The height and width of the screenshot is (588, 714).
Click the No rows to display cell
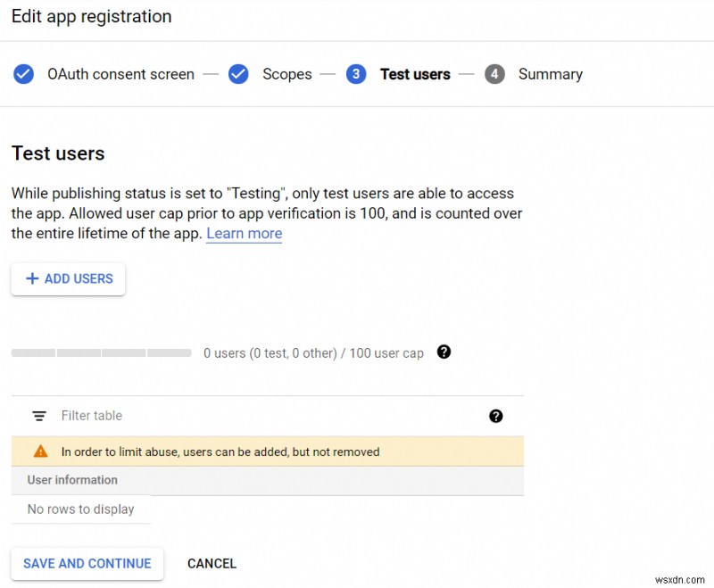(x=80, y=509)
